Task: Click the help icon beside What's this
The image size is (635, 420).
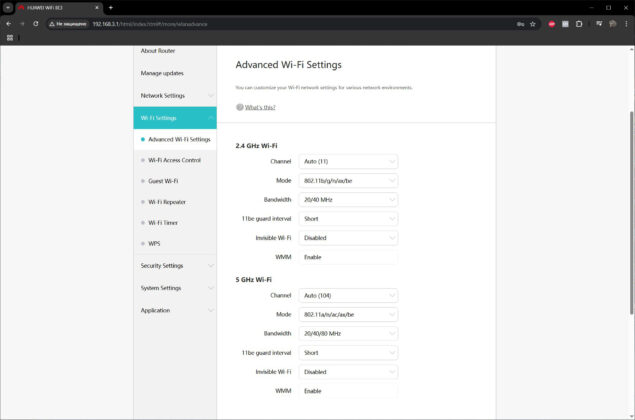Action: pos(239,107)
